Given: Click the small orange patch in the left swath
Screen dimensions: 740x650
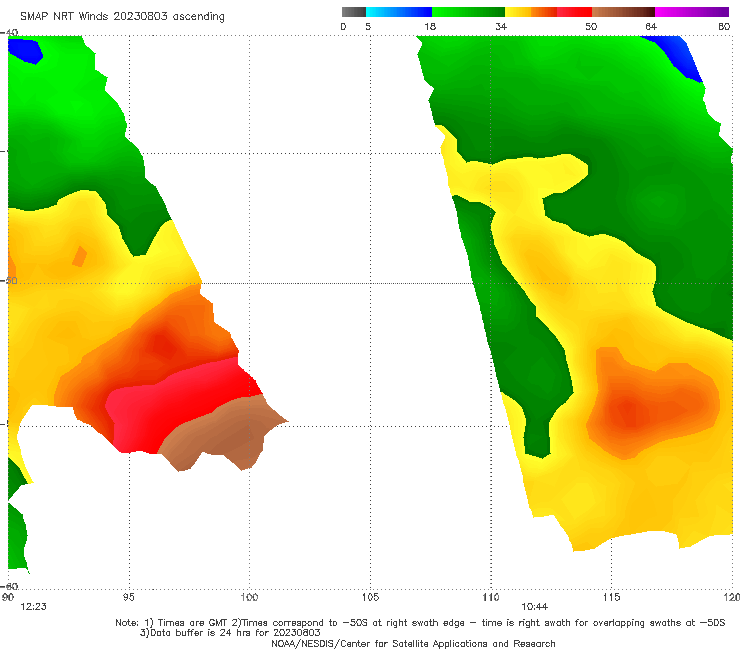Looking at the screenshot, I should [79, 256].
